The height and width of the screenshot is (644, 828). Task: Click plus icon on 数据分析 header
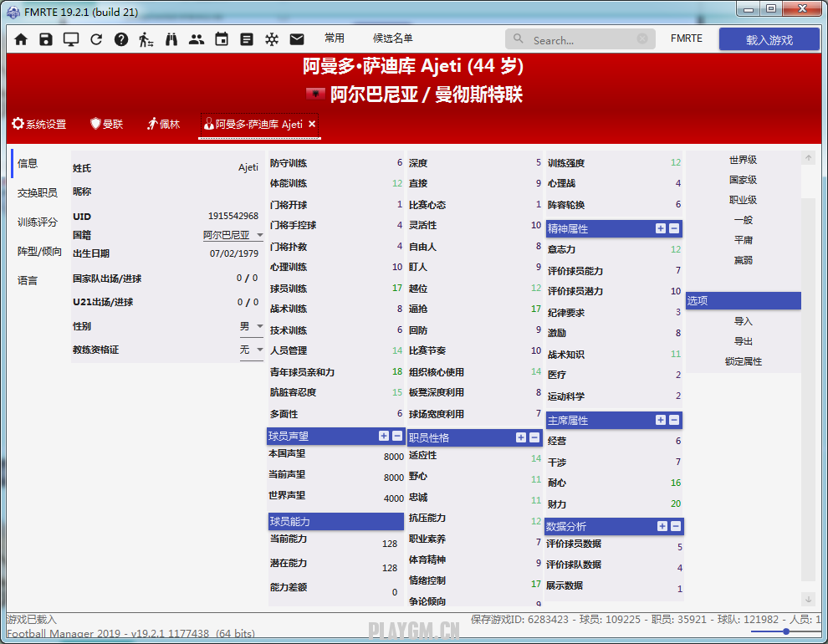(662, 526)
